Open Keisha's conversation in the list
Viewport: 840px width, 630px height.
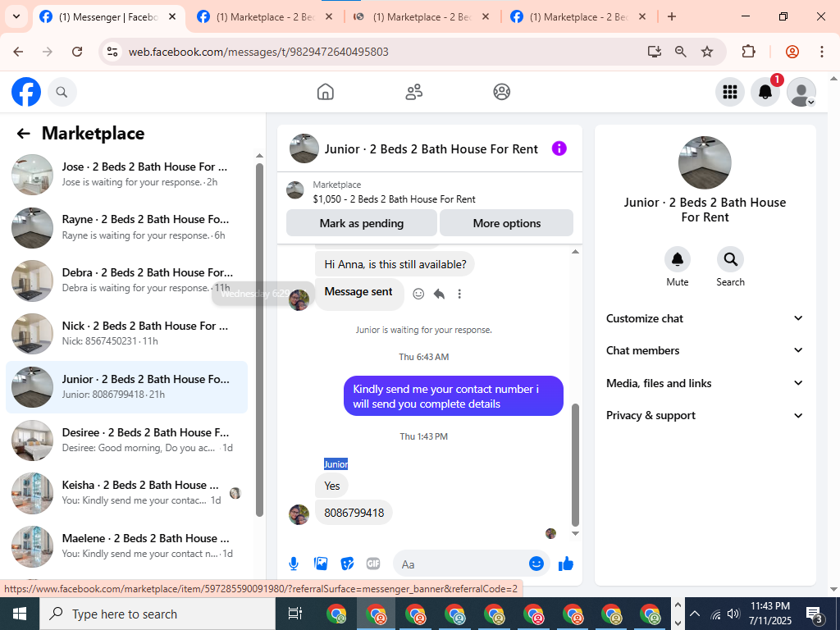(x=127, y=492)
